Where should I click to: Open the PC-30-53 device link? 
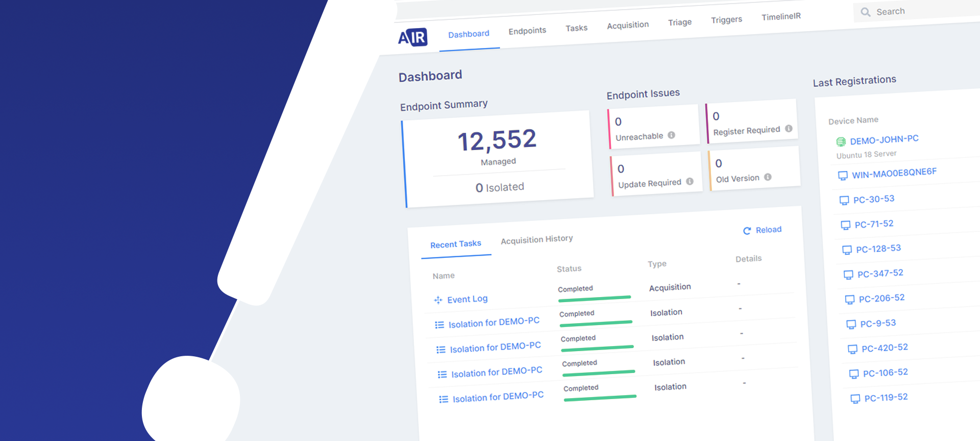point(874,199)
